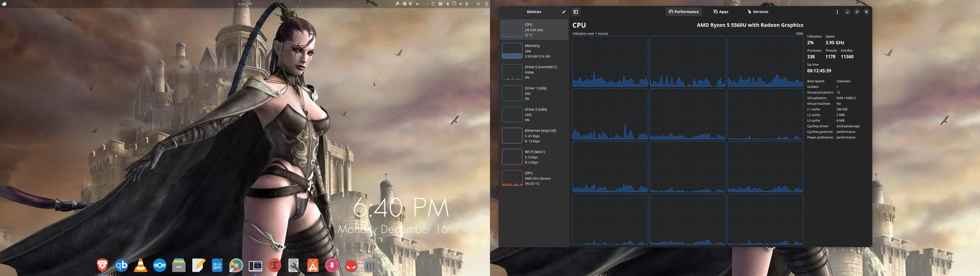980x276 pixels.
Task: Click the KVM / AMD-V virtualization value
Action: [x=846, y=98]
